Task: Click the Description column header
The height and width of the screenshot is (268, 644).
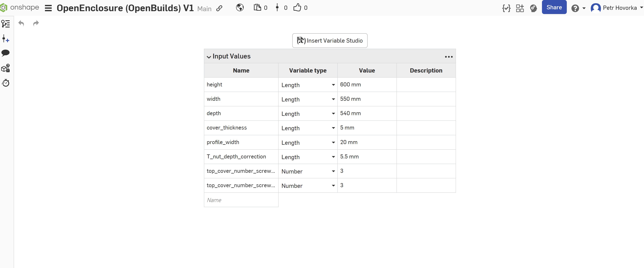Action: 426,71
